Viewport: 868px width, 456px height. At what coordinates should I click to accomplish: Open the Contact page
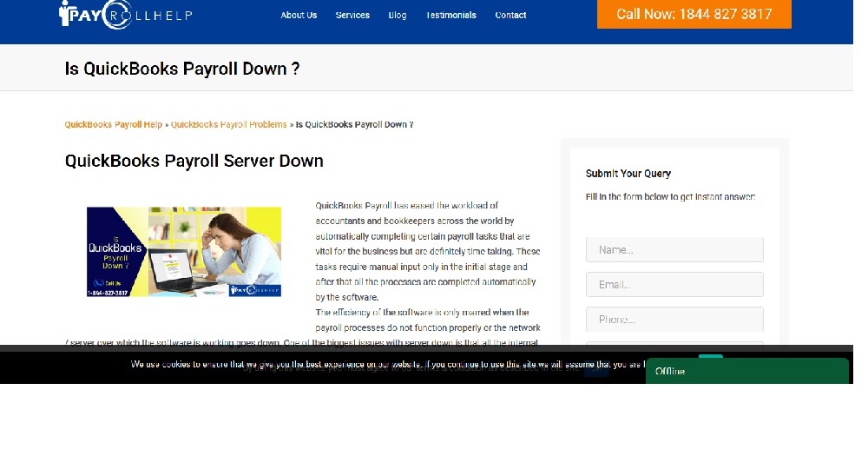(510, 15)
